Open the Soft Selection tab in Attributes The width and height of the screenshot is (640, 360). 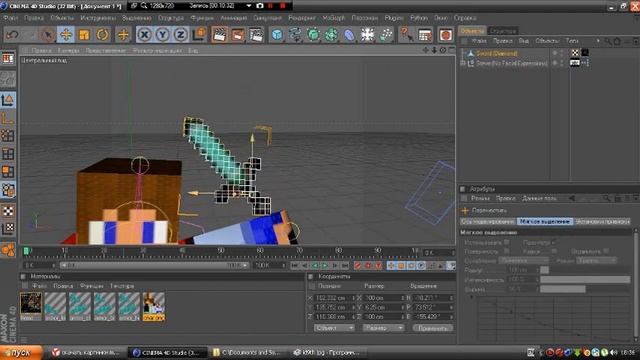[x=544, y=221]
